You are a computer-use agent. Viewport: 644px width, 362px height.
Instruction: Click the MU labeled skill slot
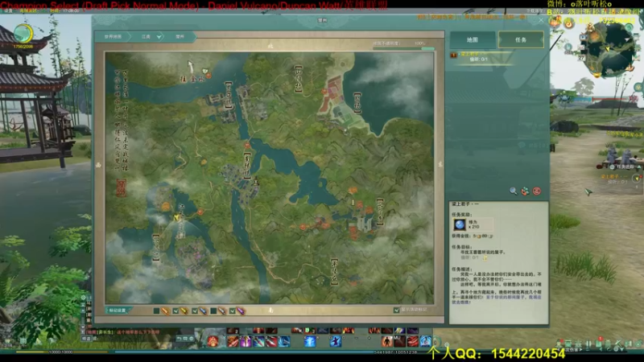(399, 341)
